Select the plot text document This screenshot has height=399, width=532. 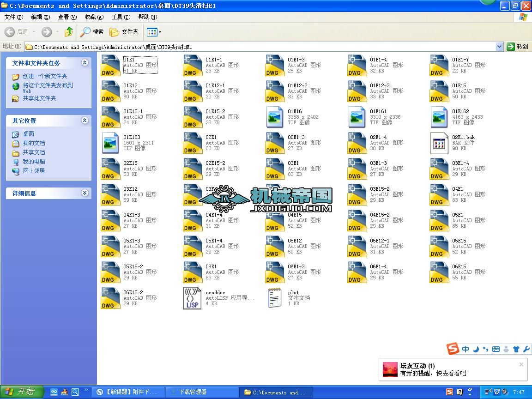point(275,298)
